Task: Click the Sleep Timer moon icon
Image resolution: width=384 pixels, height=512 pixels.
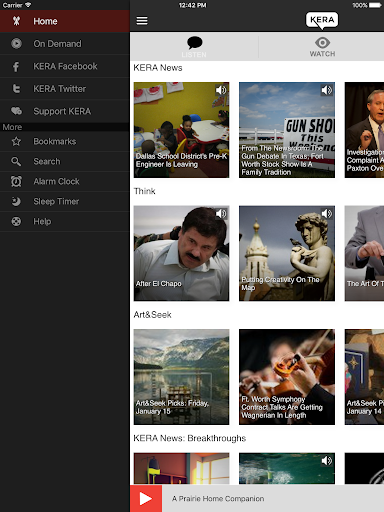Action: tap(16, 201)
